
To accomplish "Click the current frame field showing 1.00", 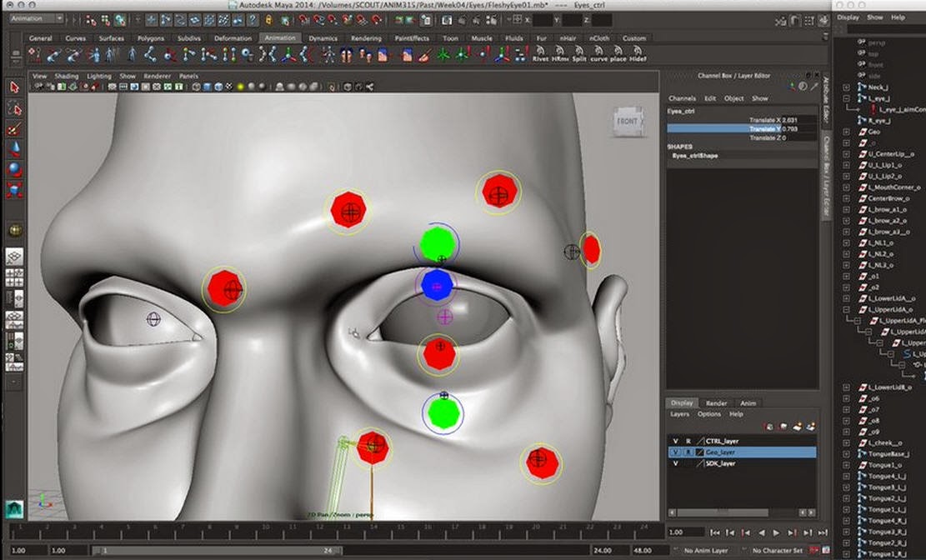I will (686, 532).
